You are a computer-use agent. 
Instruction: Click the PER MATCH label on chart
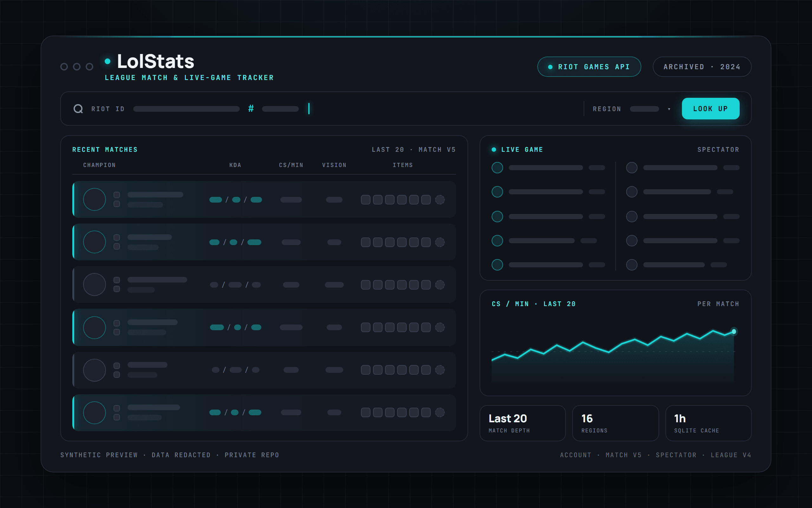(718, 304)
